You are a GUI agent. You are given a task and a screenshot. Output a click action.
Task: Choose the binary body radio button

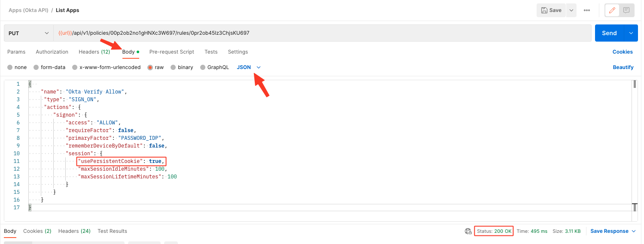[173, 67]
